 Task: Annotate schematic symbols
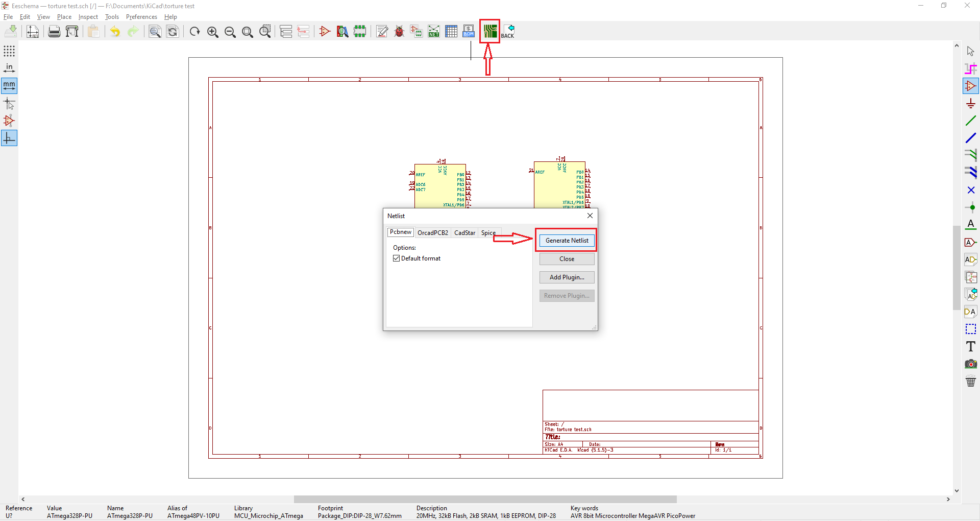coord(382,32)
